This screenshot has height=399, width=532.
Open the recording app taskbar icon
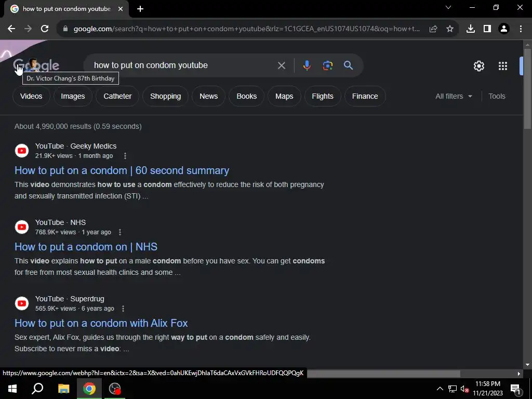pyautogui.click(x=115, y=389)
